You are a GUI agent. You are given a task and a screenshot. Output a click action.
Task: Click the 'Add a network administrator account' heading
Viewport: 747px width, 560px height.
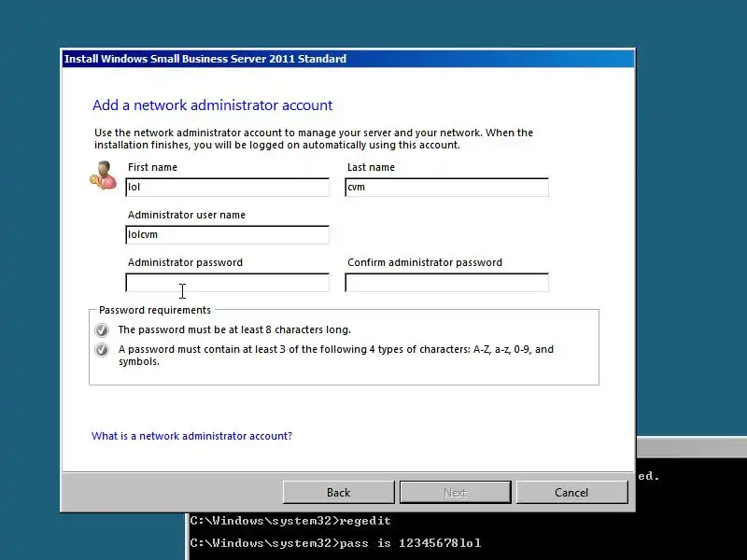click(x=213, y=105)
